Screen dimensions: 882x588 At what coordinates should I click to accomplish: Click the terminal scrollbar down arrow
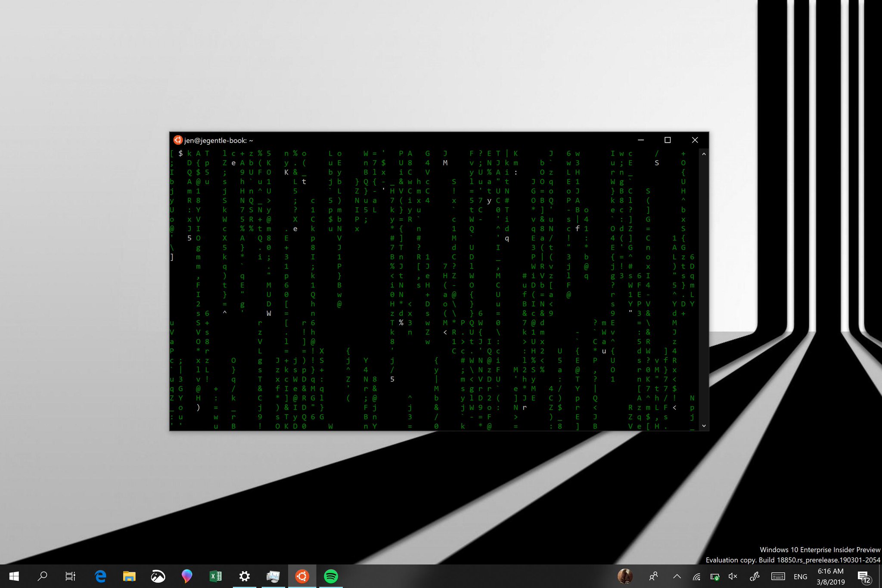coord(704,426)
